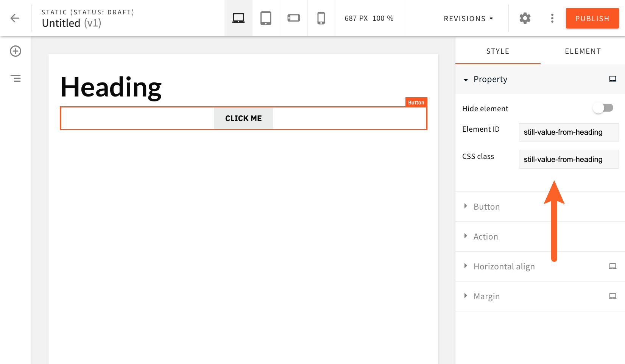Collapse the Property section
This screenshot has height=364, width=625.
tap(466, 80)
